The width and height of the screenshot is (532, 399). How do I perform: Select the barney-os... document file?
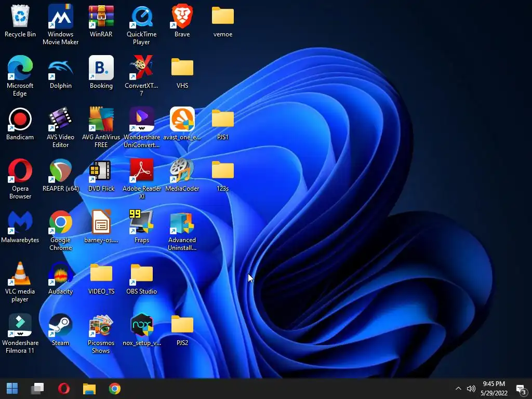[101, 228]
